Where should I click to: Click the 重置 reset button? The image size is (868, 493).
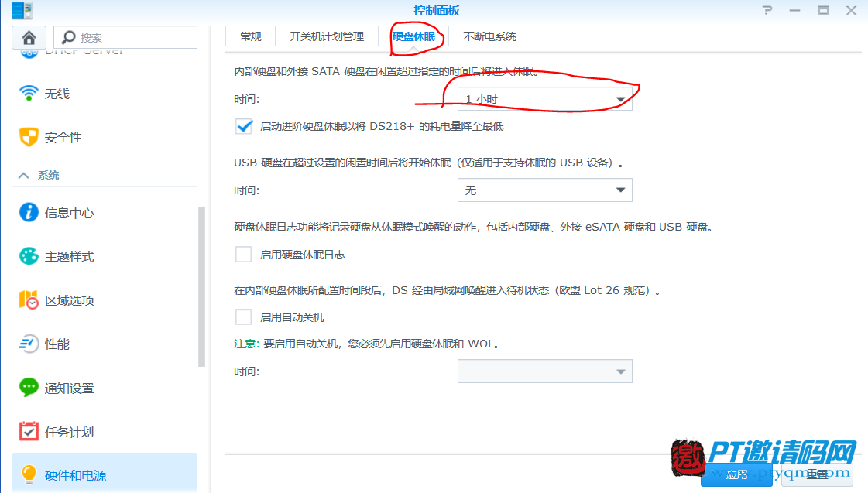coord(817,474)
